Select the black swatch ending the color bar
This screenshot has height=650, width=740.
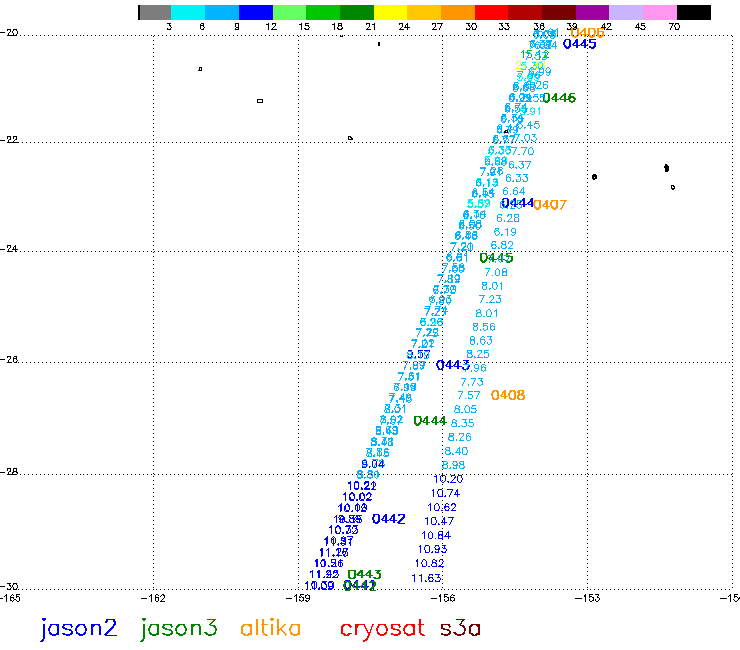point(694,12)
